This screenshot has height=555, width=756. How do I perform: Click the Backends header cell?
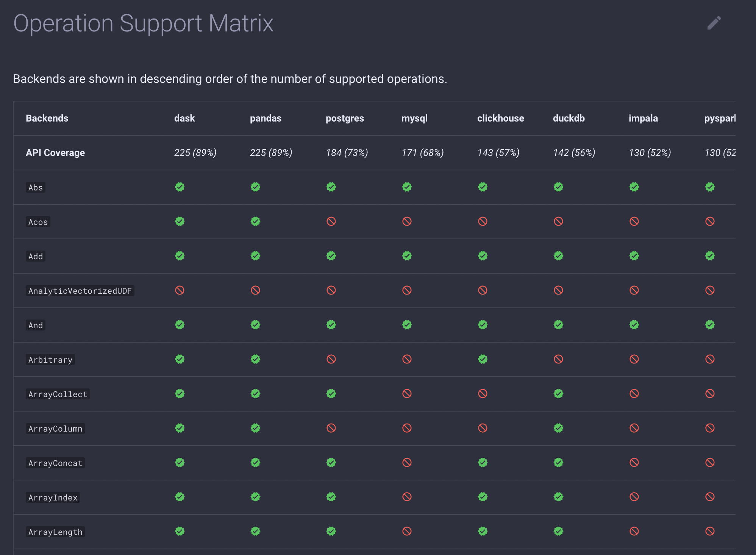47,118
